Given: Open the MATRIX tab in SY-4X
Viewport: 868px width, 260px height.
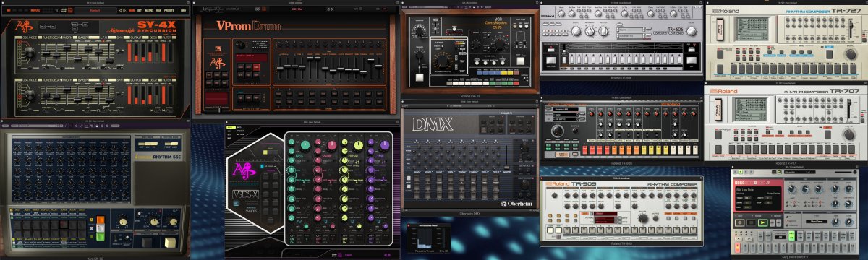Looking at the screenshot, I should (149, 10).
